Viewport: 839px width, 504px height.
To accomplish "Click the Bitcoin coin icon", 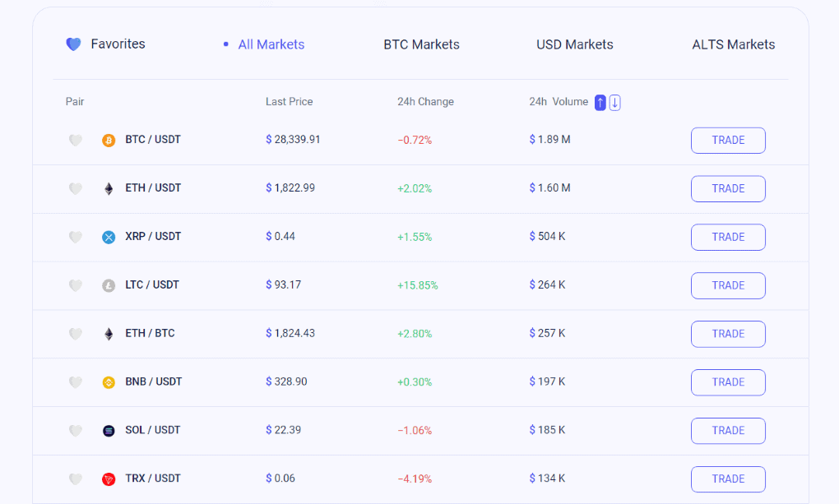I will [109, 140].
